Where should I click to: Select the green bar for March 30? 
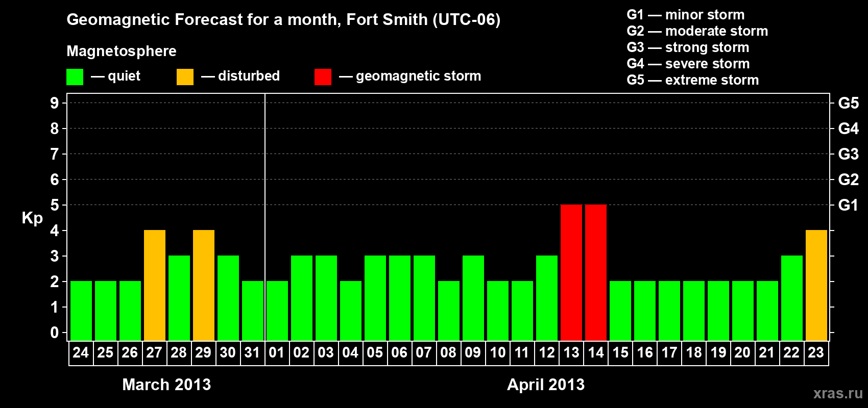228,298
